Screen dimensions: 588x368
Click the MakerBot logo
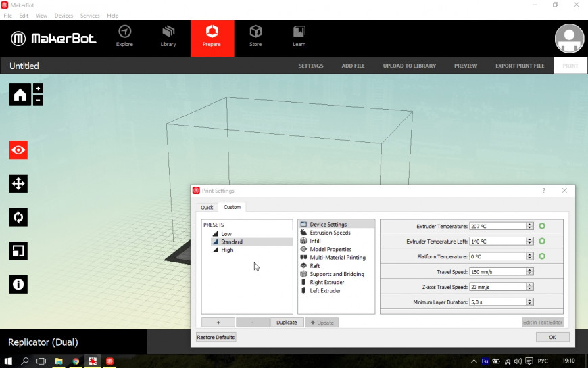tap(53, 39)
